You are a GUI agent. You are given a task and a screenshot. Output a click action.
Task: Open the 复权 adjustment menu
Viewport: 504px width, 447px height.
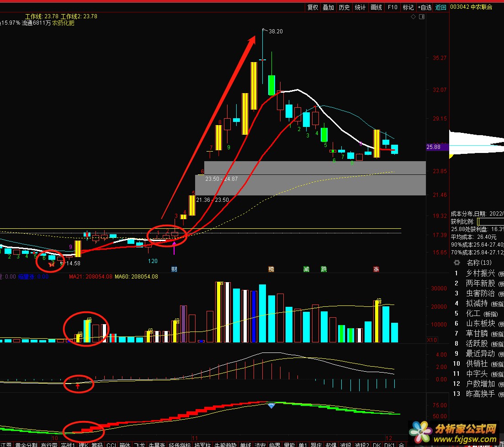(x=313, y=7)
